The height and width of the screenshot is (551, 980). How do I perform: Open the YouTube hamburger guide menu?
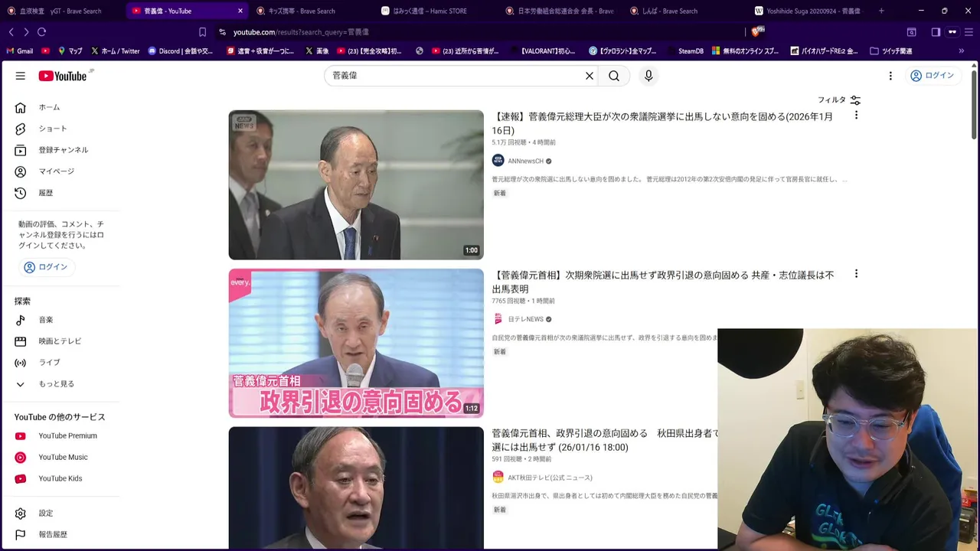[21, 76]
